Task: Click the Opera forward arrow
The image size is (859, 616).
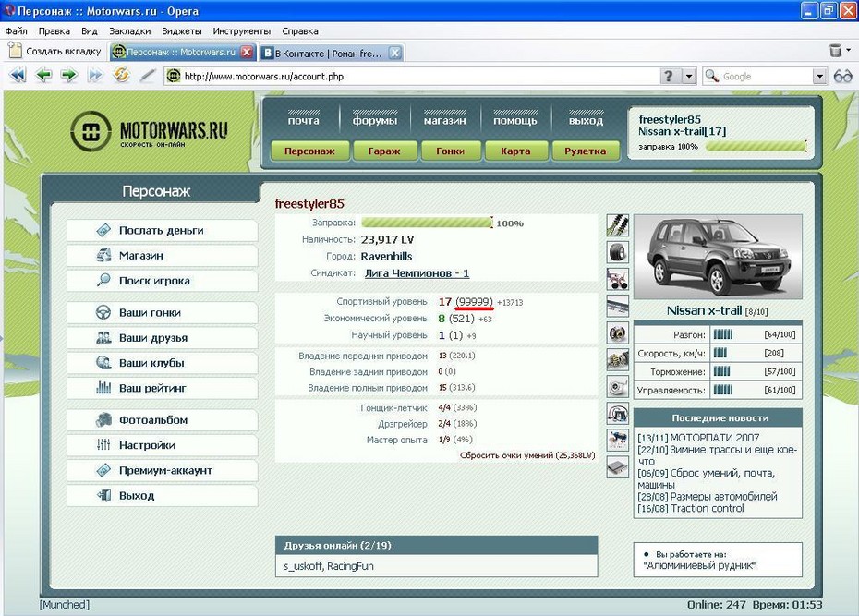Action: tap(69, 75)
